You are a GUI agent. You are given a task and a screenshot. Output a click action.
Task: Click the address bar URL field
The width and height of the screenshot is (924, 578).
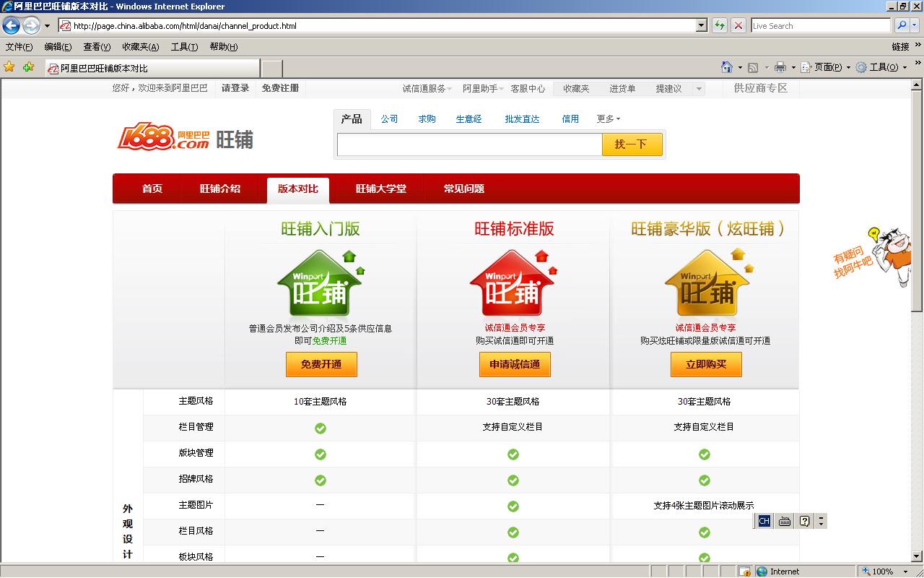click(377, 26)
